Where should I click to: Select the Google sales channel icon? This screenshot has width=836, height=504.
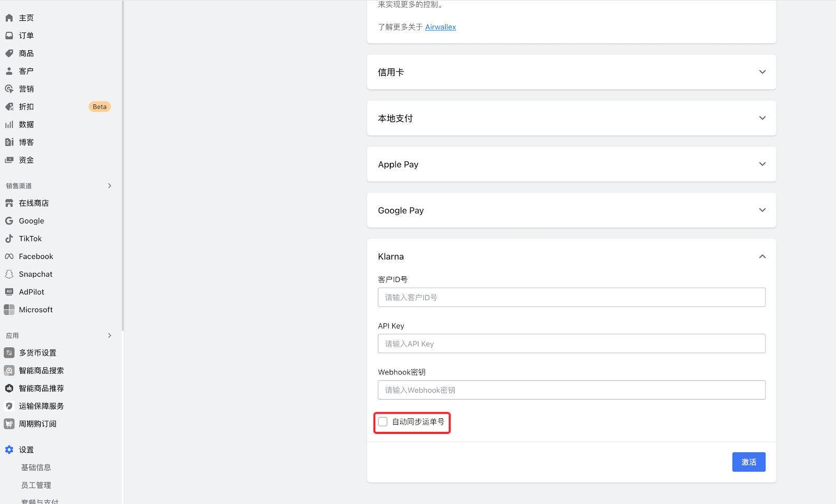point(9,221)
